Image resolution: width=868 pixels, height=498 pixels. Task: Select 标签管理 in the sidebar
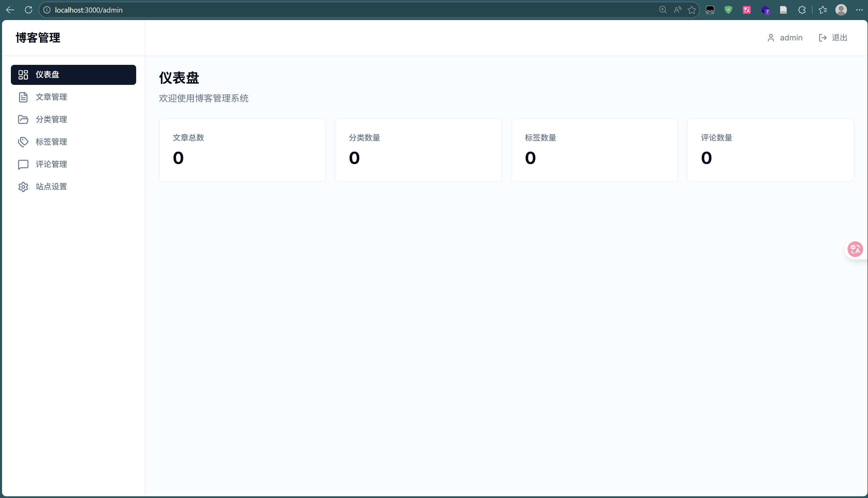[51, 142]
